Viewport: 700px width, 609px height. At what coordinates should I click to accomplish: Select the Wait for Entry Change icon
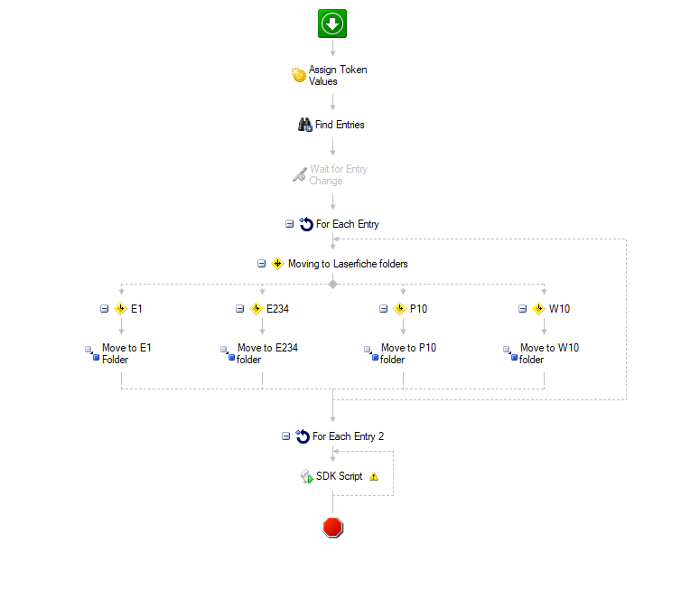pyautogui.click(x=300, y=174)
